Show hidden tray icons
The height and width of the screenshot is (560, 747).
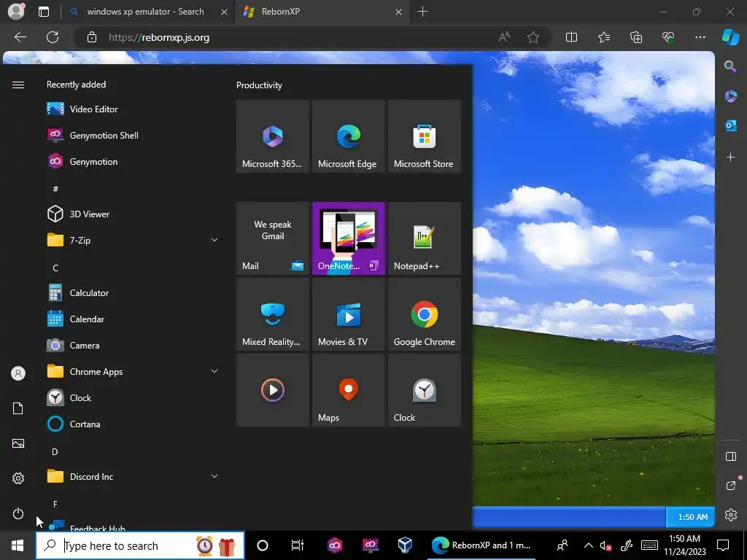click(x=589, y=545)
